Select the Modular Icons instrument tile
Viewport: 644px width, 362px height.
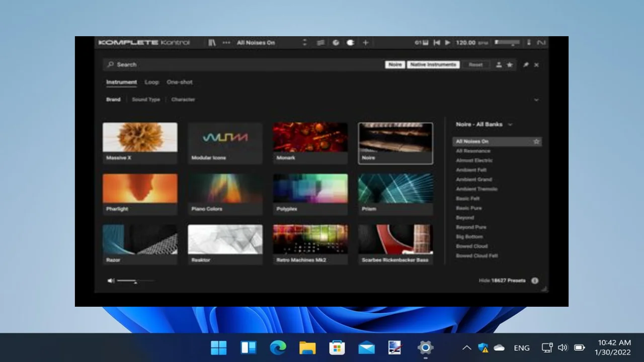tap(225, 143)
